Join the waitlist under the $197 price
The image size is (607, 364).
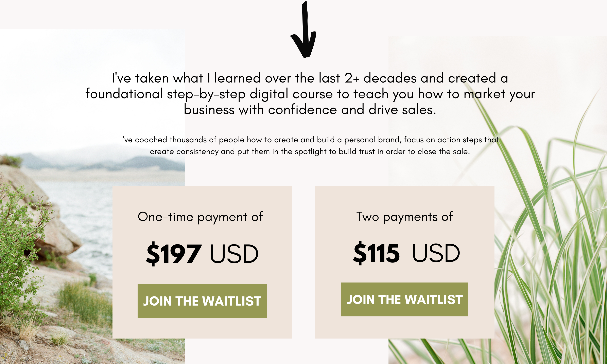click(x=202, y=301)
